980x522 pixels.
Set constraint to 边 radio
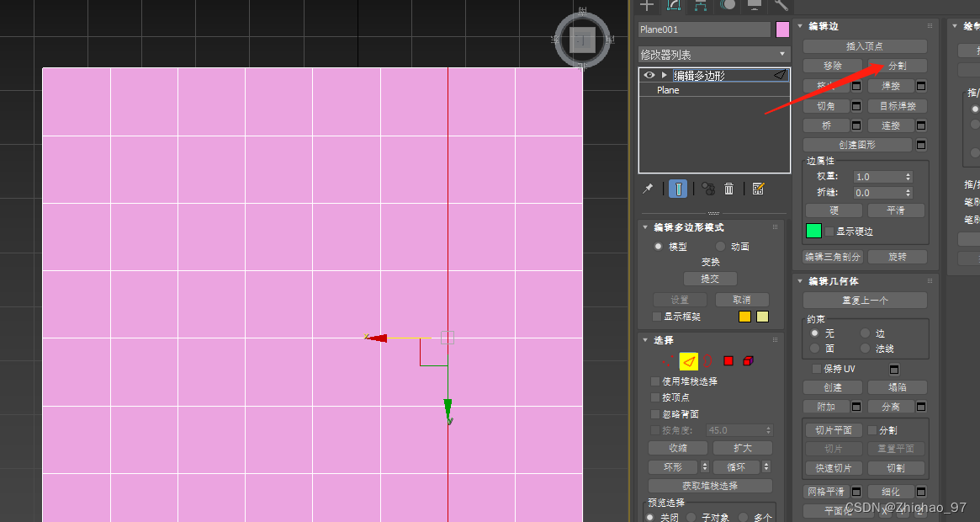pos(865,333)
